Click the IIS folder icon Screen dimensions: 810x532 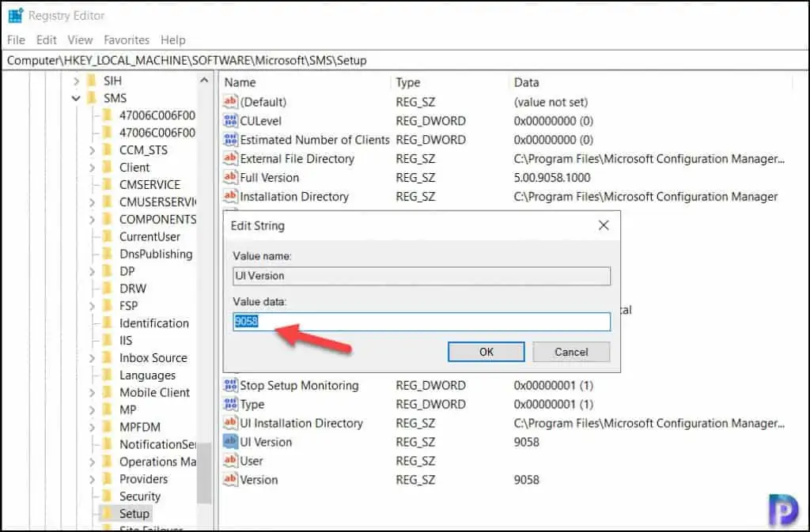(x=108, y=341)
